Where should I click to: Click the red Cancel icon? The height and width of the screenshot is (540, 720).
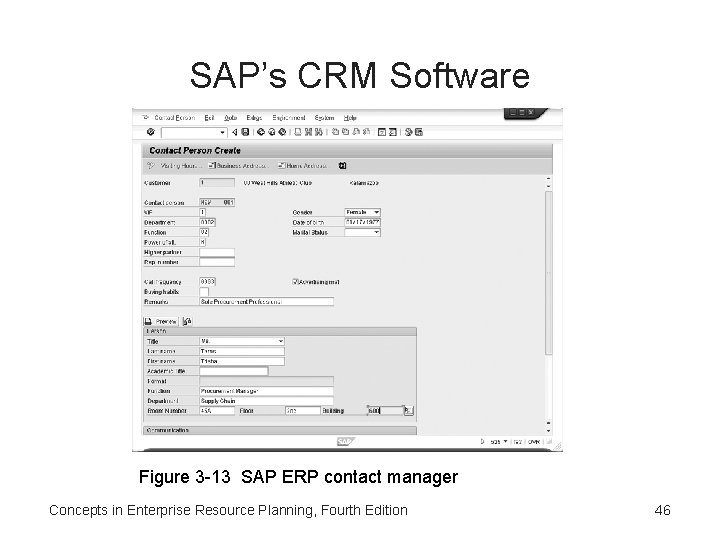(282, 132)
